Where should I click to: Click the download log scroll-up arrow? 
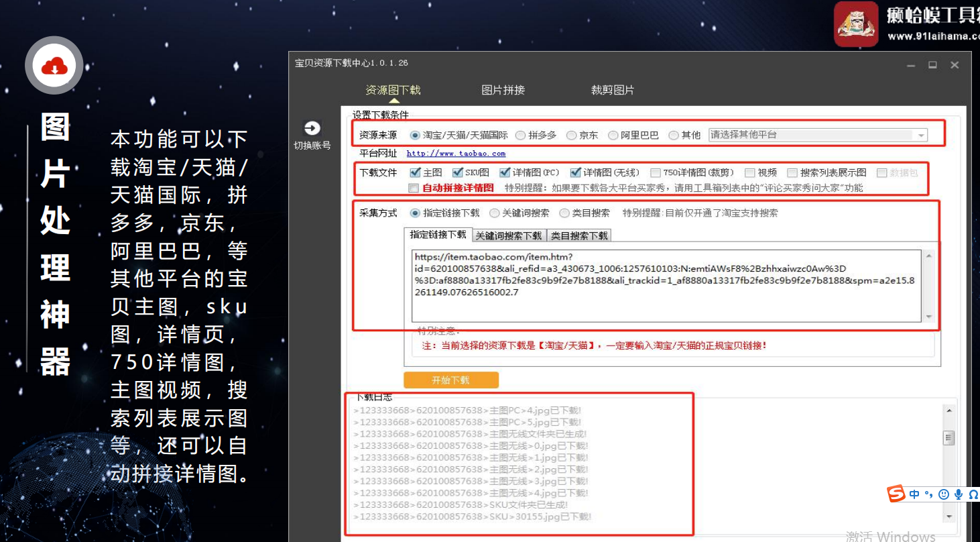948,411
